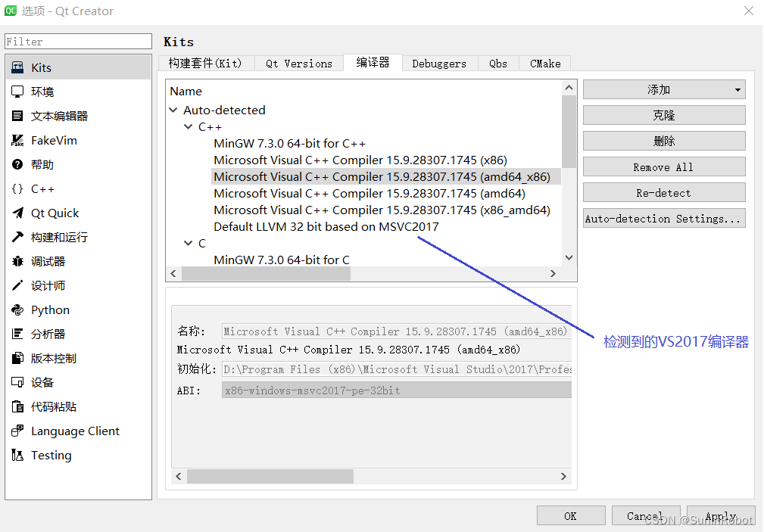Viewport: 764px width, 532px height.
Task: Select the 设计师 pencil icon
Action: pyautogui.click(x=17, y=285)
